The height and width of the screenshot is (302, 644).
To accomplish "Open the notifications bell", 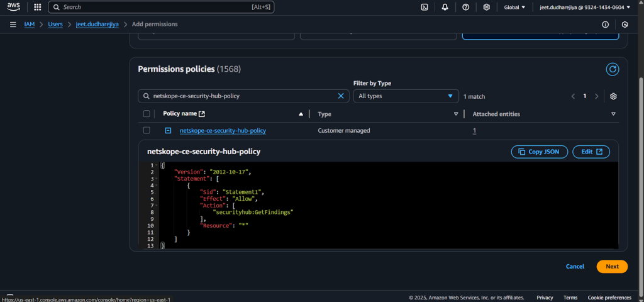I will pos(445,7).
